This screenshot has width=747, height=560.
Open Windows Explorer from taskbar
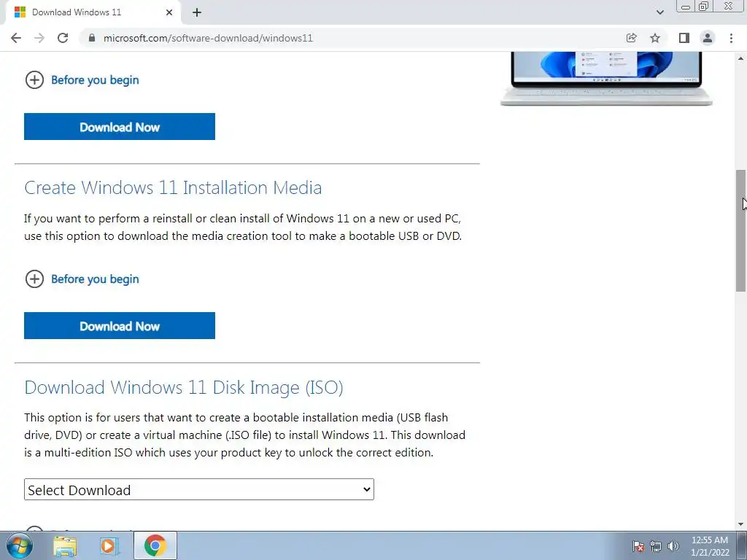coord(65,545)
